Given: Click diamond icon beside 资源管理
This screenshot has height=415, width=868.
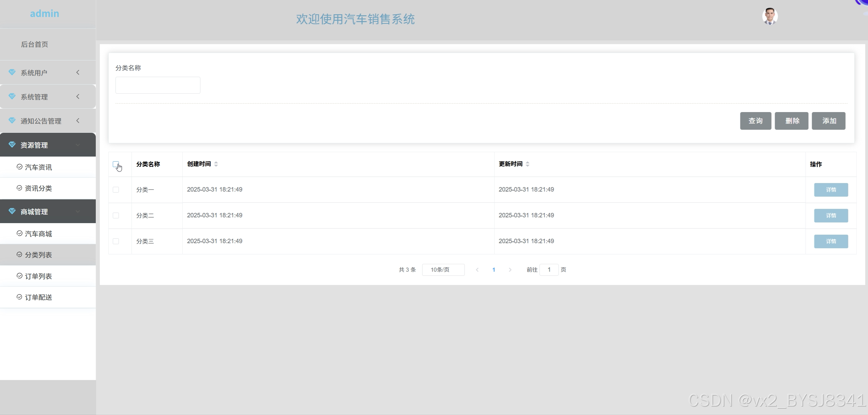Looking at the screenshot, I should 12,145.
